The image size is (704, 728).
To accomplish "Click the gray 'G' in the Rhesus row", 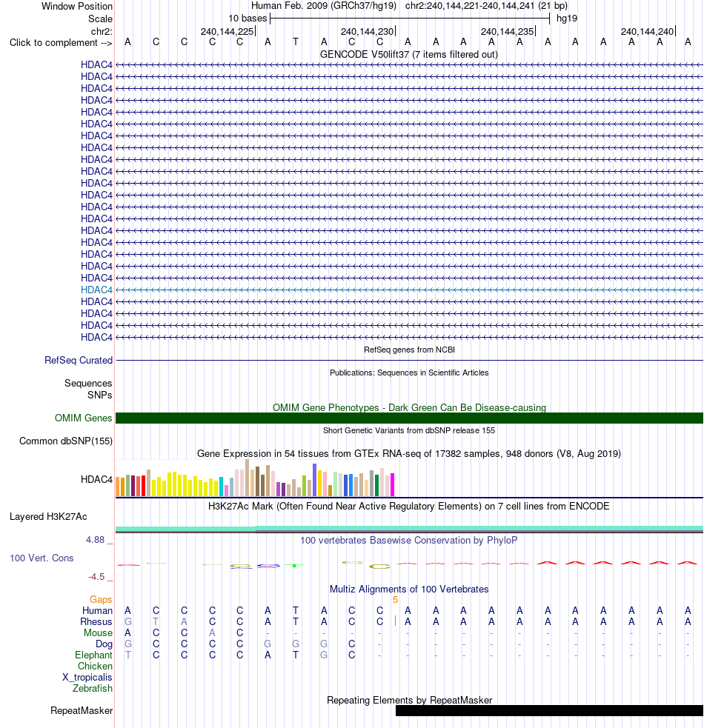I will click(x=127, y=621).
